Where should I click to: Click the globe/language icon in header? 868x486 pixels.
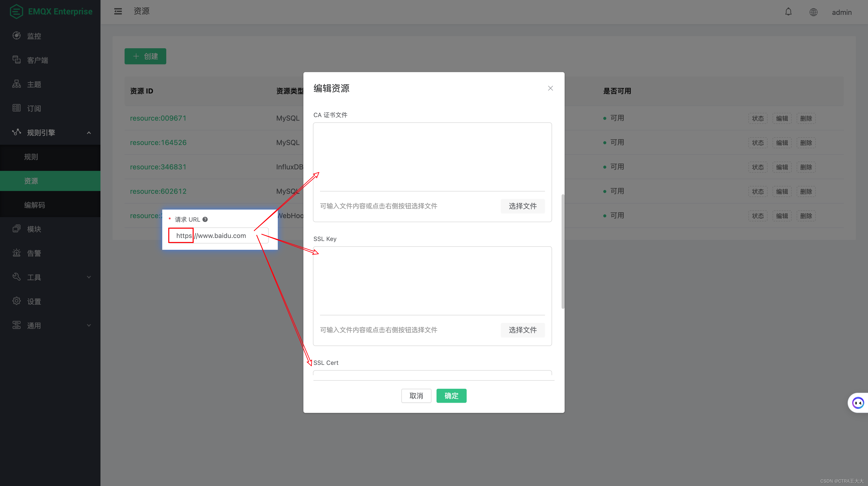[x=813, y=12]
